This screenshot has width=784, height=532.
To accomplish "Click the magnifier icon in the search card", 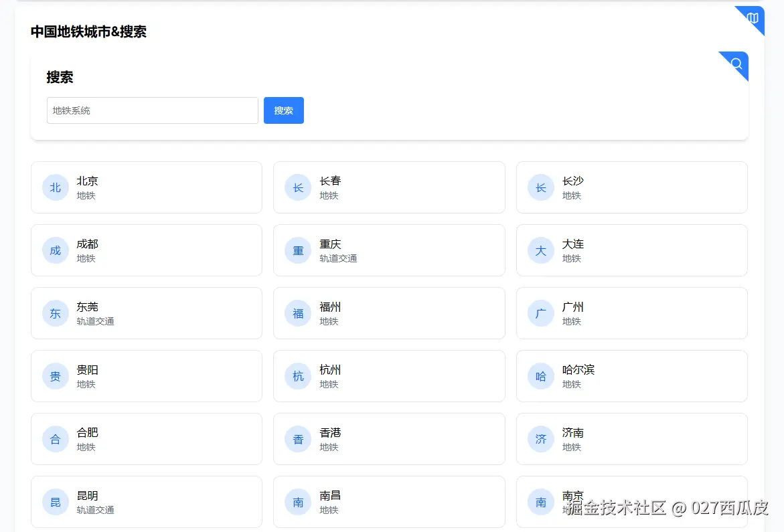I will [736, 64].
